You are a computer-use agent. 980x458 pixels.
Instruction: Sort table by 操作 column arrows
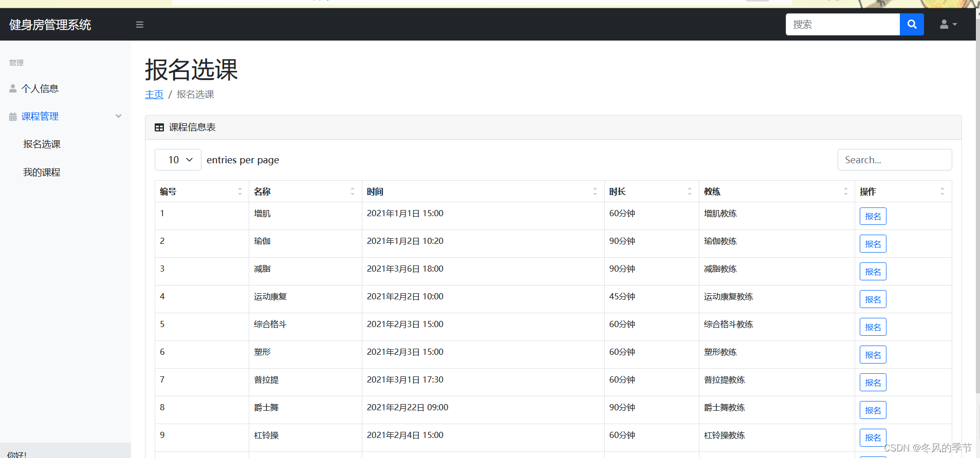pos(942,192)
